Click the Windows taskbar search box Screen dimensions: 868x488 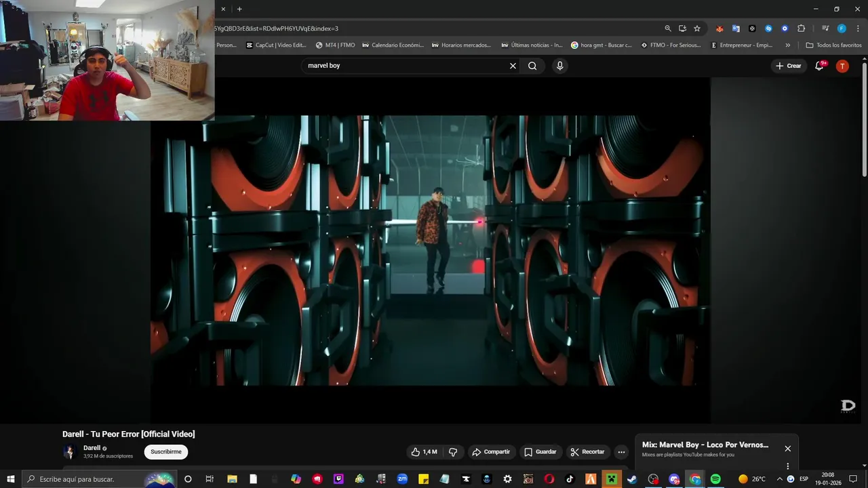[x=99, y=479]
